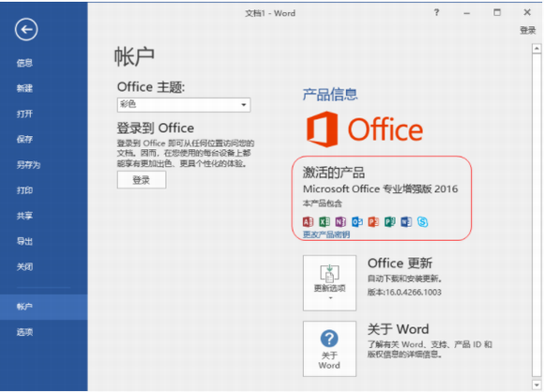Click the 更改产品密钥 link
544x392 pixels.
tap(326, 234)
